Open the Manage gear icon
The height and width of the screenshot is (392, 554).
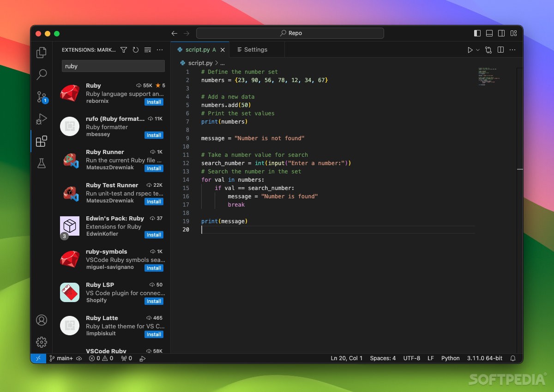(42, 342)
